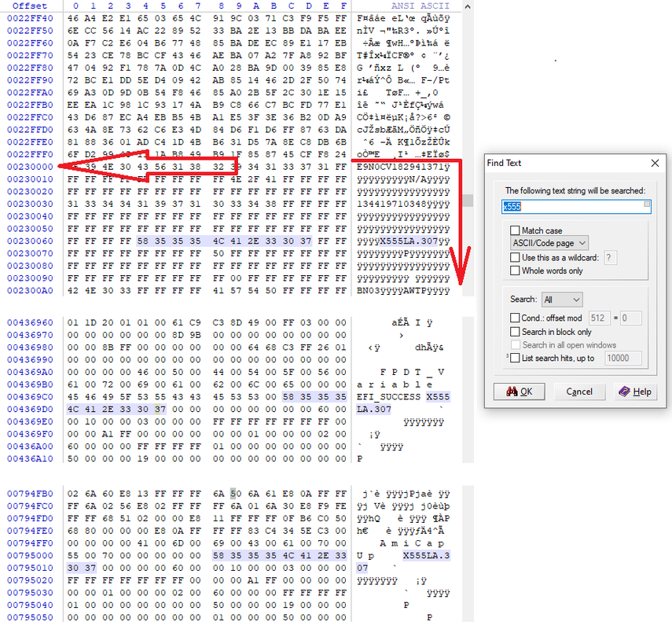Click the ANSI ASCII column header
The width and height of the screenshot is (672, 629).
pyautogui.click(x=420, y=6)
